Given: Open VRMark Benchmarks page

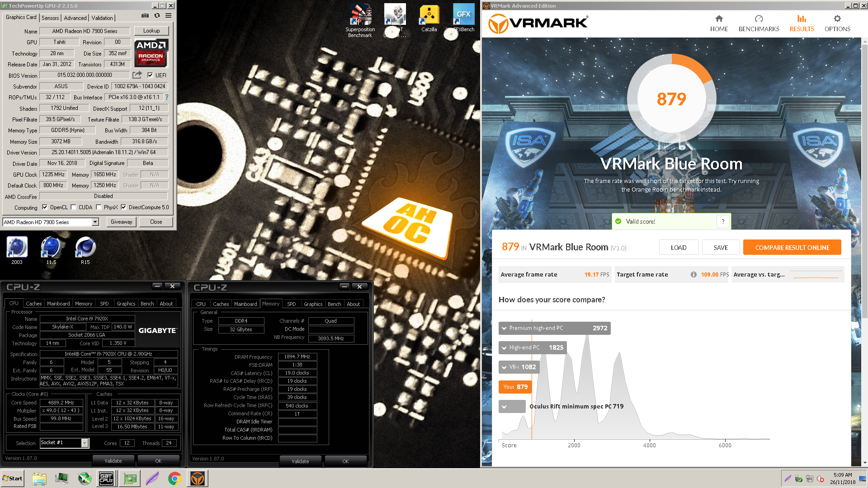Looking at the screenshot, I should point(759,23).
